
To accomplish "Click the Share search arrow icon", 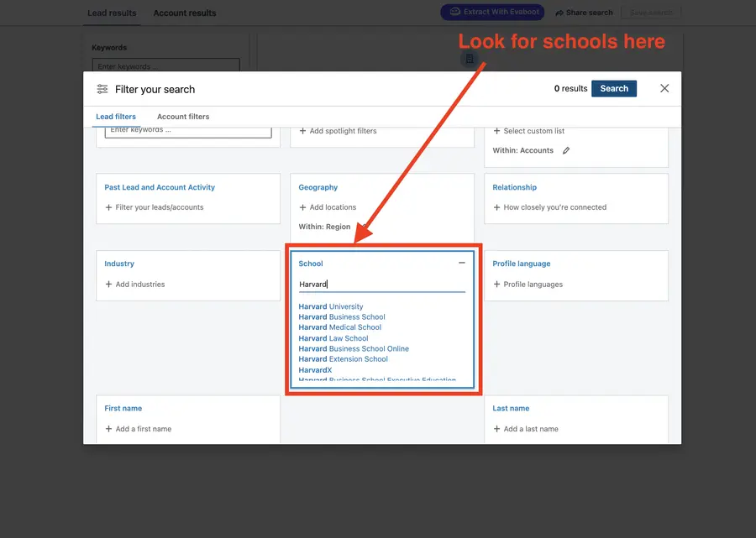I will (x=559, y=13).
